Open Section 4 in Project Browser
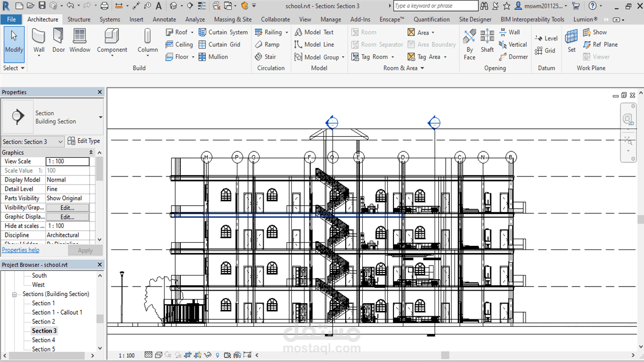Screen dimensions: 644x362 click(43, 340)
